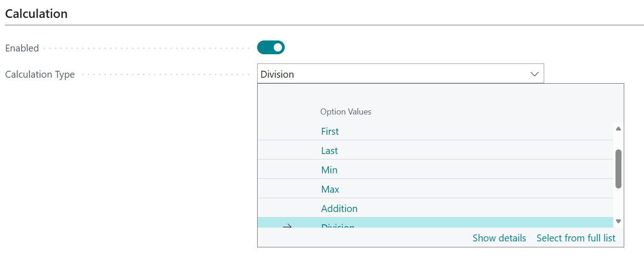Open the Show details link
Viewport: 644px width, 263px height.
(x=499, y=238)
